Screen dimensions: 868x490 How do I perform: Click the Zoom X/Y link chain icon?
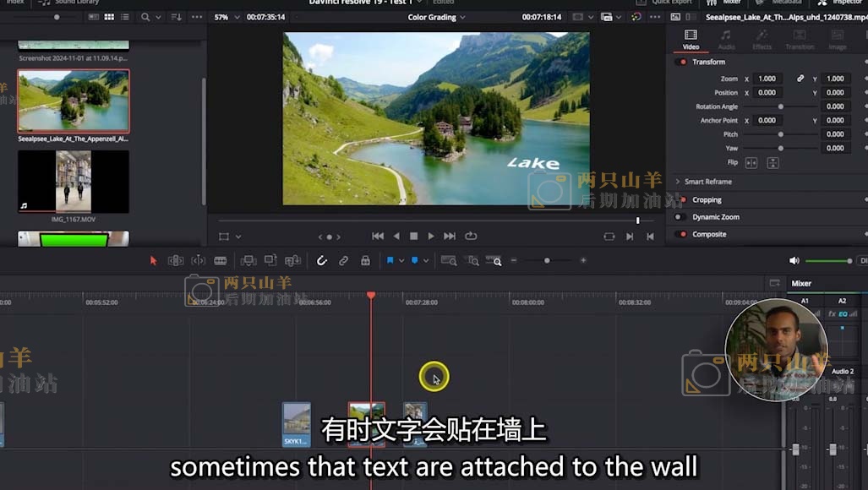pyautogui.click(x=800, y=79)
